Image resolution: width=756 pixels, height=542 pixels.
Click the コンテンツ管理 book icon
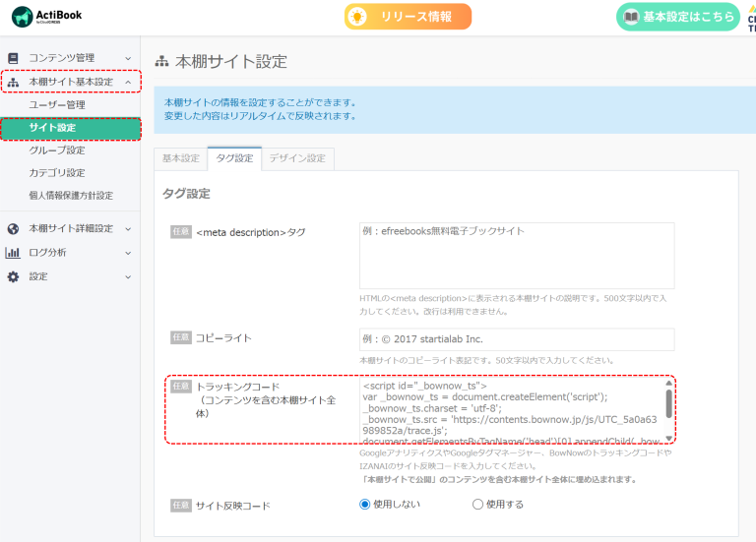point(13,58)
